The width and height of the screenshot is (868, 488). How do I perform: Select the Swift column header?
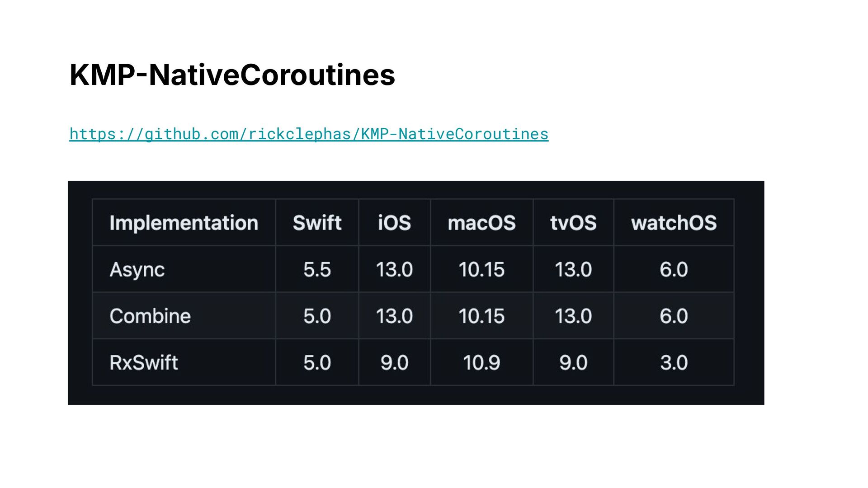point(317,222)
